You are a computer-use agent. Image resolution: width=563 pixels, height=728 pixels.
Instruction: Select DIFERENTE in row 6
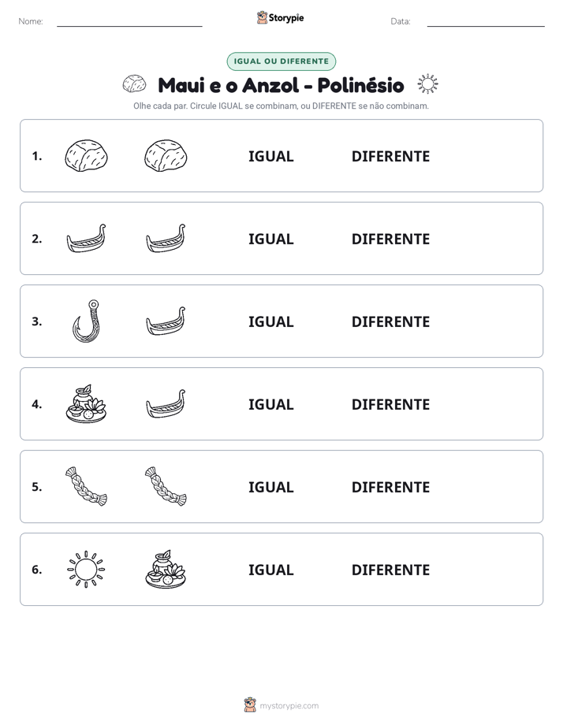[390, 570]
